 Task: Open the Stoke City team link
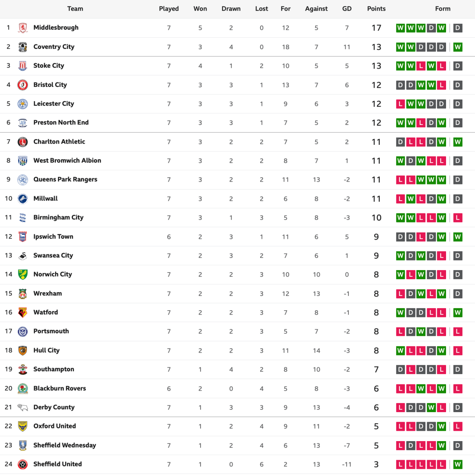point(49,65)
